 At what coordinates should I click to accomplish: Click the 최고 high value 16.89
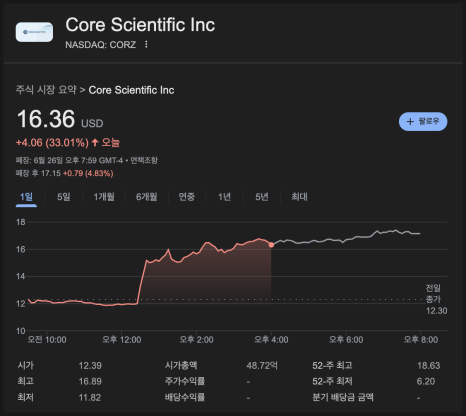90,381
